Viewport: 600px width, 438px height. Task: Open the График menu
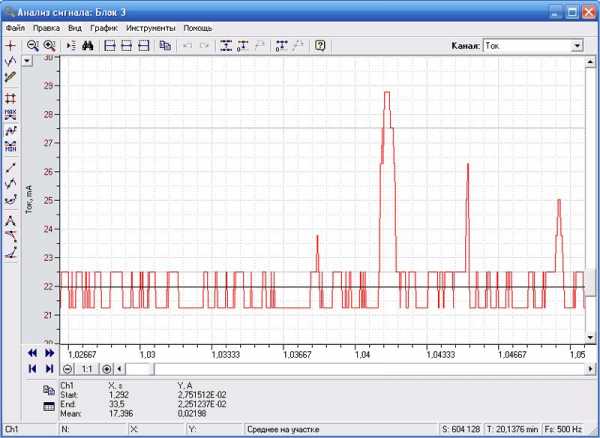click(103, 28)
